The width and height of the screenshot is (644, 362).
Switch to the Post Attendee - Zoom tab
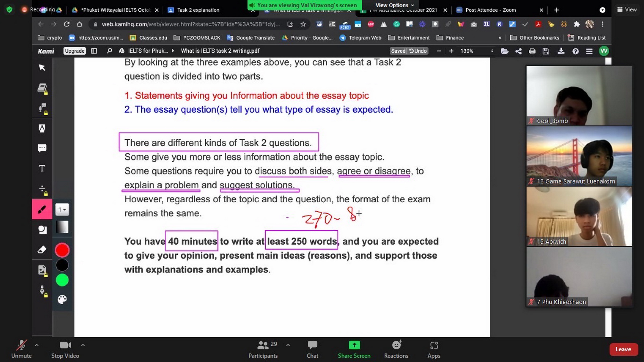point(491,10)
